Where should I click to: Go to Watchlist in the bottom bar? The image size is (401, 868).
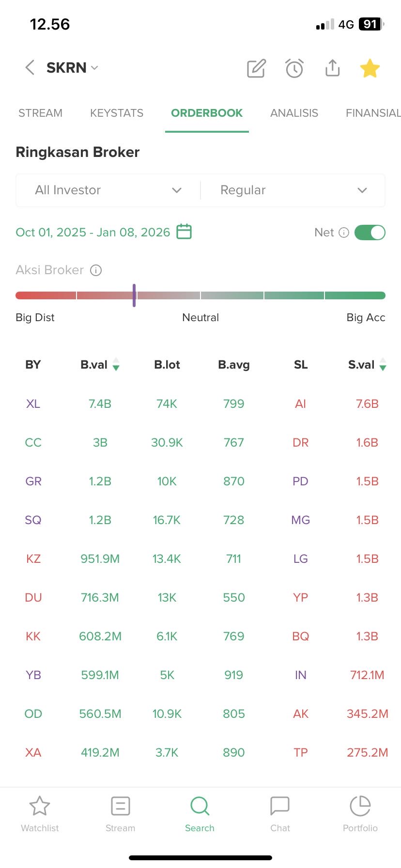(40, 806)
